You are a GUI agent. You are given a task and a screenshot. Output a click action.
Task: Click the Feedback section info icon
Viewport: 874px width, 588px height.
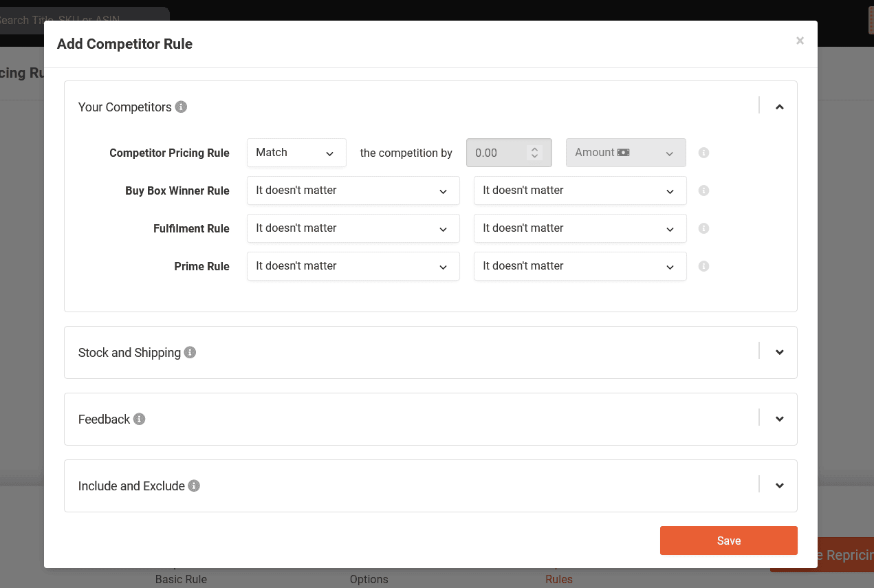tap(140, 419)
